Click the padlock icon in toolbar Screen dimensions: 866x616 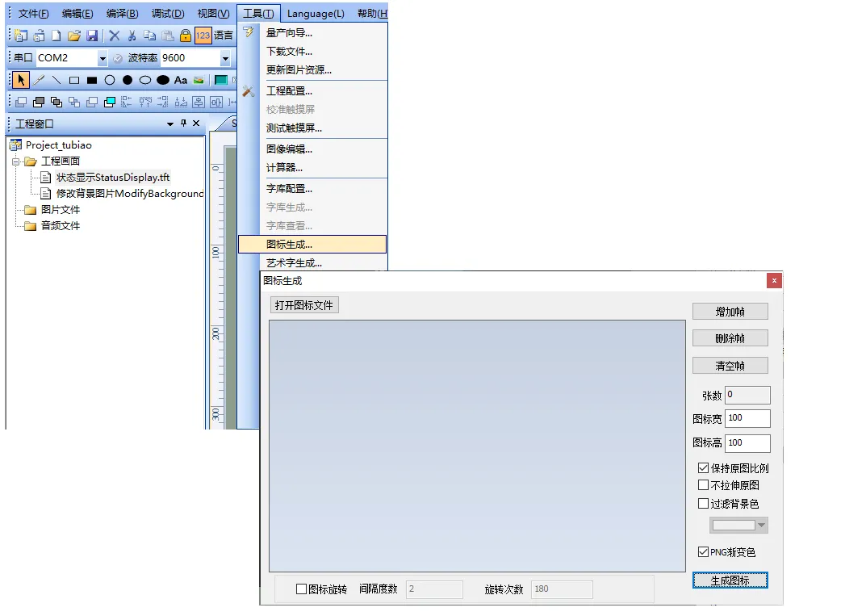tap(186, 36)
